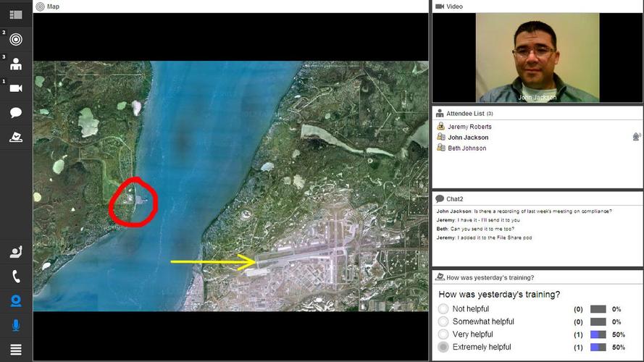
Task: Open the video pod camera icon
Action: tap(15, 88)
